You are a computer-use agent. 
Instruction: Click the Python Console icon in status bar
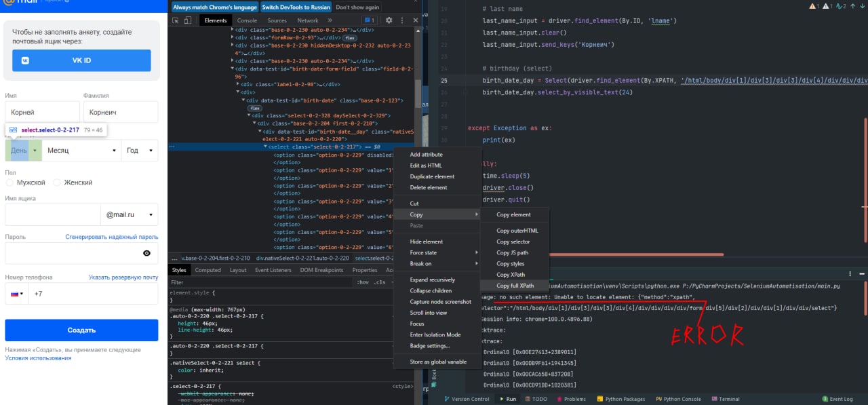click(x=658, y=399)
